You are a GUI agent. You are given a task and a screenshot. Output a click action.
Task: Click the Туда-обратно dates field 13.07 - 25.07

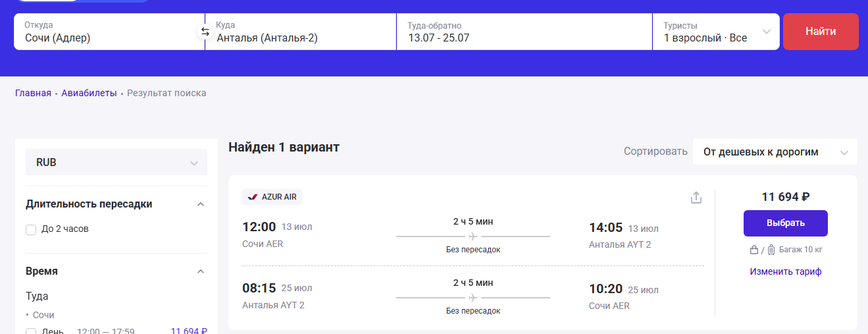coord(524,32)
